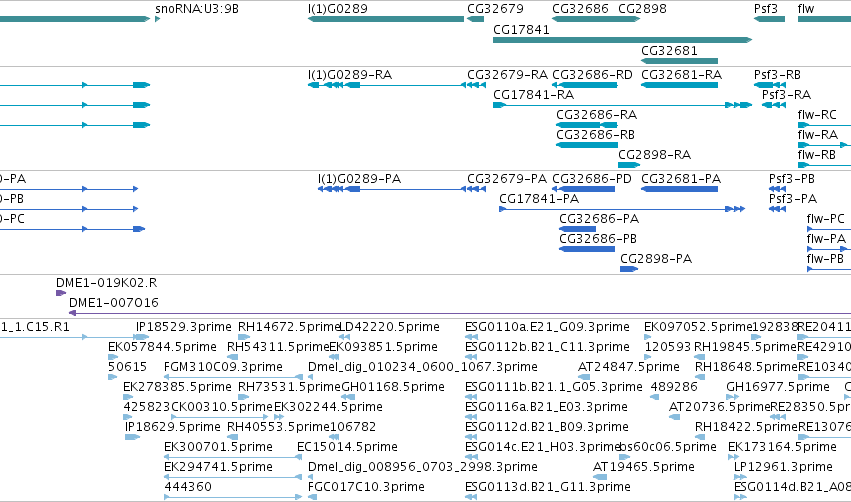Click the flw-PC protein label
The height and width of the screenshot is (502, 851).
point(825,219)
